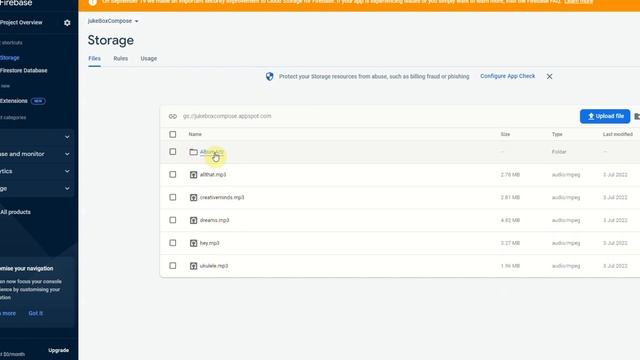This screenshot has height=360, width=640.
Task: Open dreams.mp3 file details
Action: 214,220
